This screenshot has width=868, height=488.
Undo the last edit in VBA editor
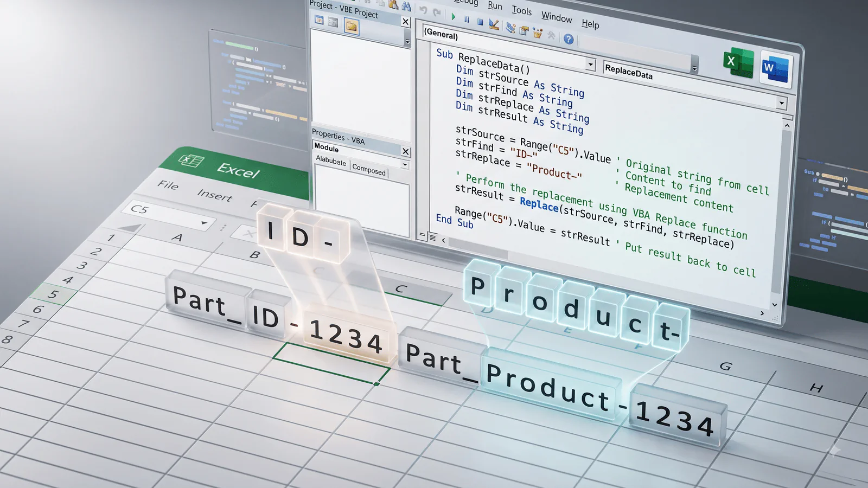click(424, 10)
